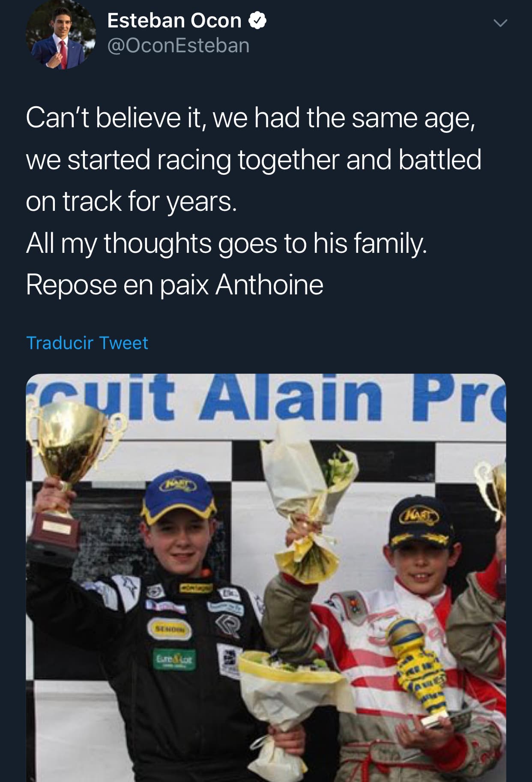Screen dimensions: 532x782
Task: Tap the "Repose en paix Anthoine" line
Action: 174,285
